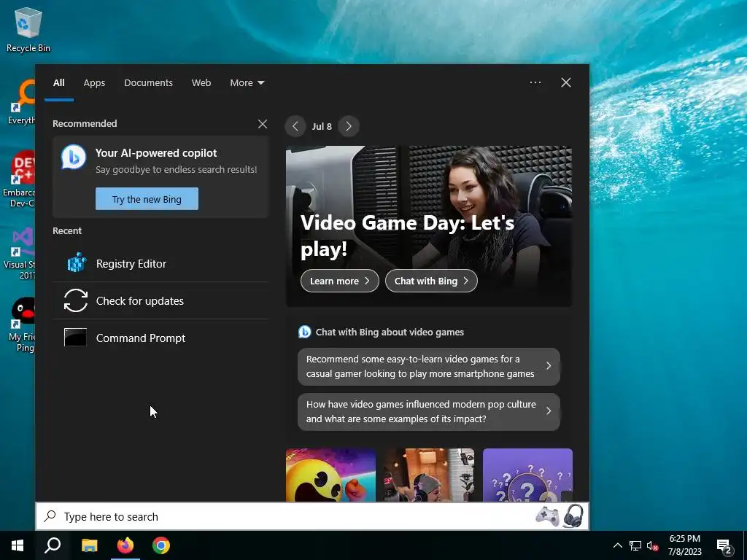
Task: Launch Embarcadero Dev-C++ desktop shortcut
Action: tap(20, 179)
